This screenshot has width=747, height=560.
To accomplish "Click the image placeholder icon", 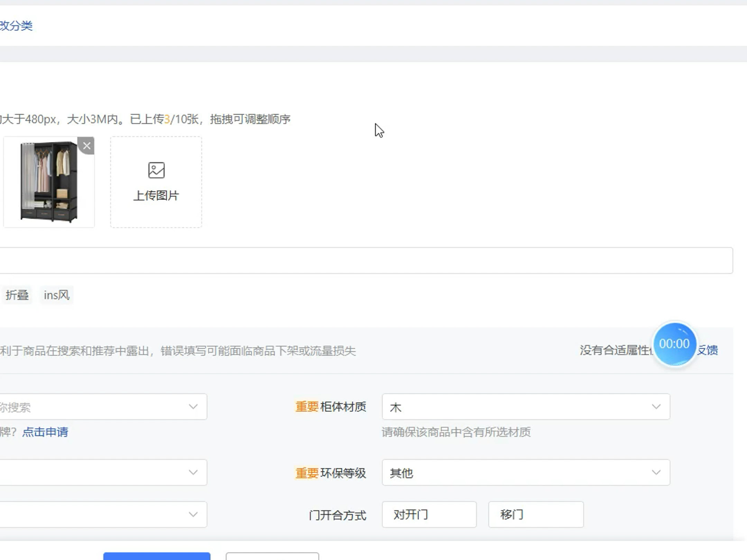I will 156,170.
